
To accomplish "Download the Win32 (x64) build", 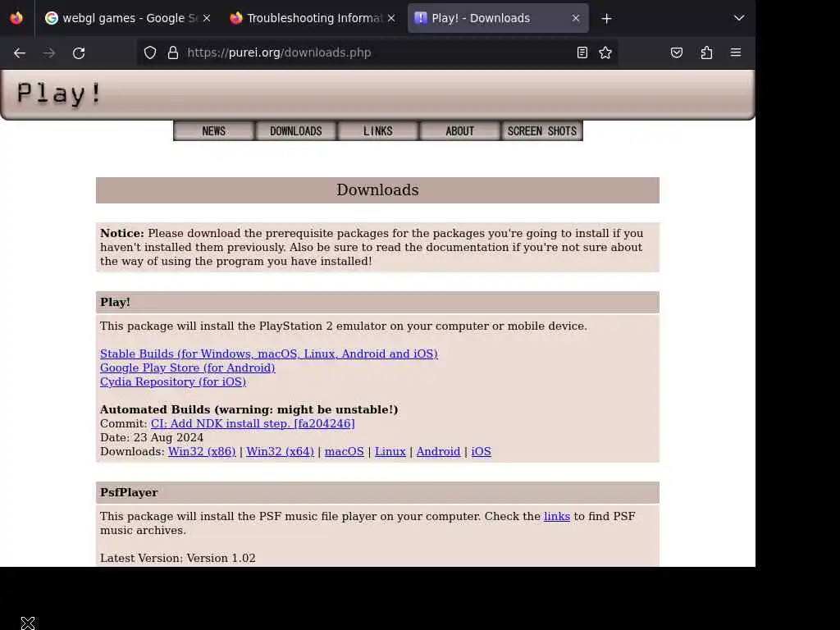I will (281, 452).
